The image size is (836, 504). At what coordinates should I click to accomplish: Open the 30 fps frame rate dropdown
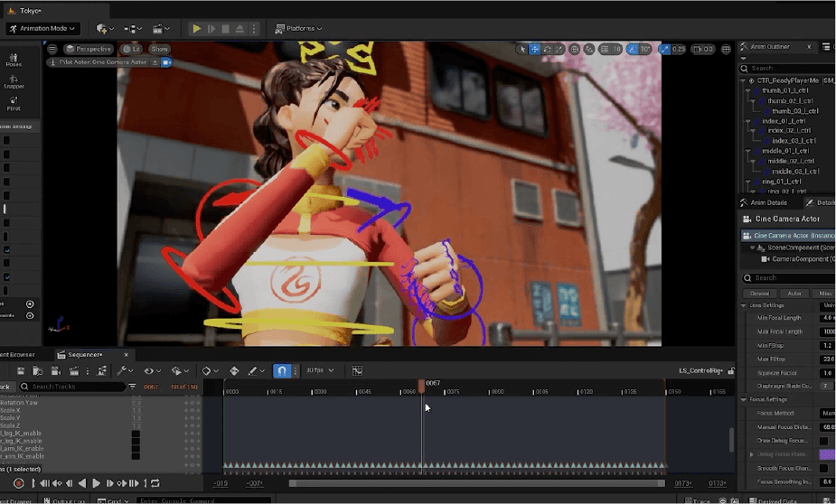[x=319, y=370]
